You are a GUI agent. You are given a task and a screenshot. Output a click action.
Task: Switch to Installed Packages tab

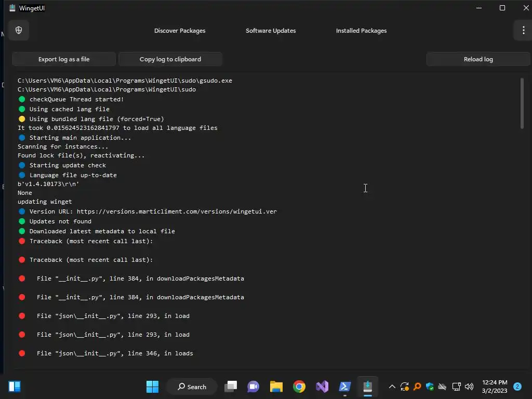pyautogui.click(x=361, y=31)
